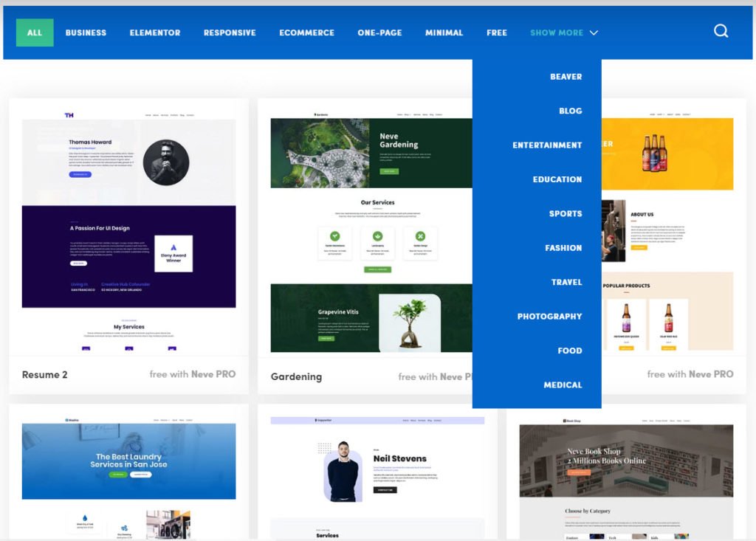The image size is (756, 541).
Task: Choose the Ecommerce category
Action: pyautogui.click(x=306, y=32)
